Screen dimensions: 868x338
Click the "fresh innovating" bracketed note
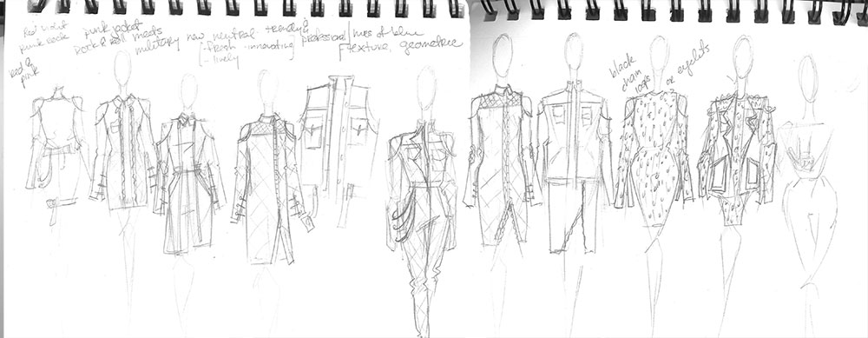[247, 49]
